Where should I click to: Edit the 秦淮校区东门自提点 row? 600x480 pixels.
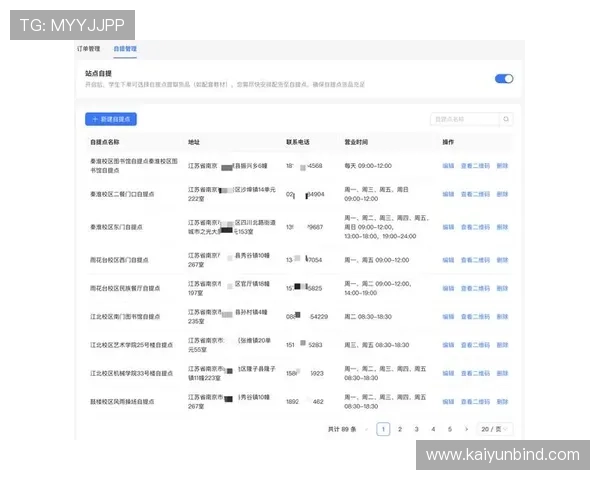tap(448, 227)
